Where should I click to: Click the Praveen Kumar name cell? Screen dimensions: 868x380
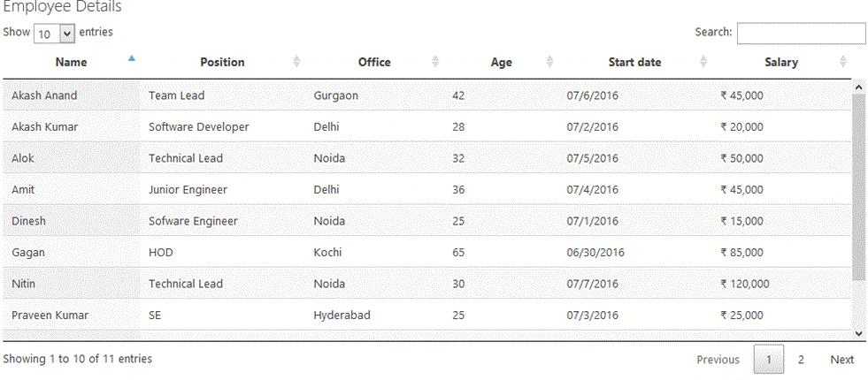[50, 315]
